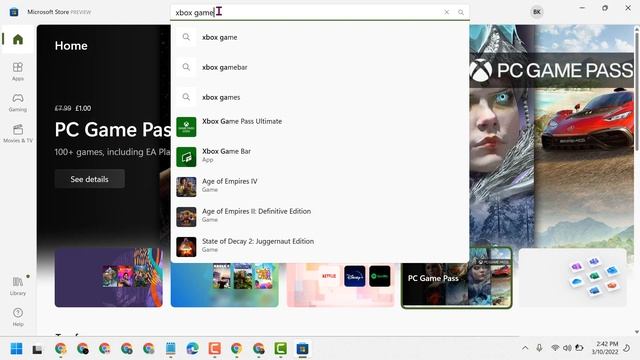Click Age of Empires IV thumbnail icon

point(186,187)
